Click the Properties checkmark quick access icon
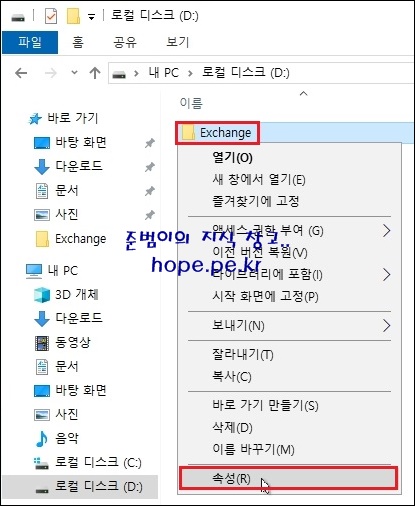Image resolution: width=415 pixels, height=506 pixels. point(51,16)
